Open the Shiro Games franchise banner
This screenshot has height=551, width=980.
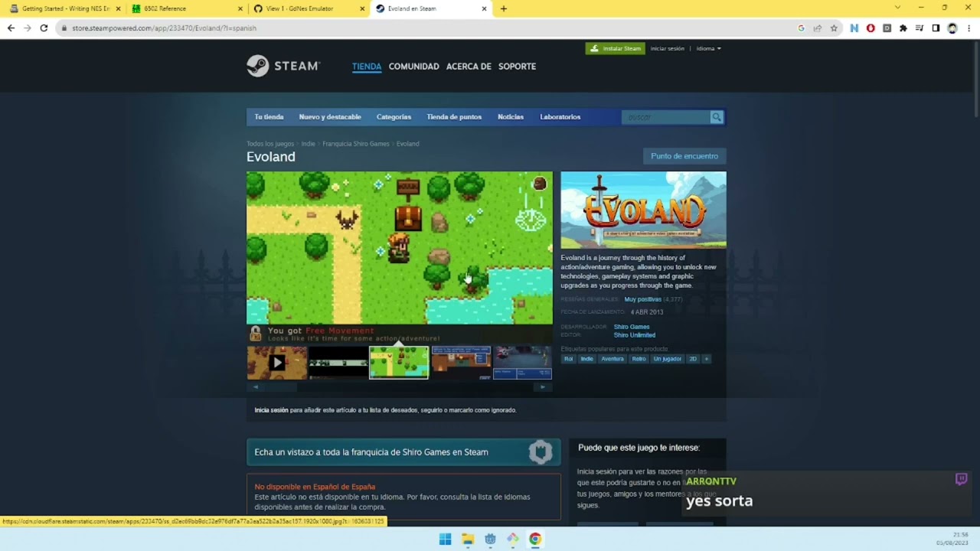tap(403, 452)
